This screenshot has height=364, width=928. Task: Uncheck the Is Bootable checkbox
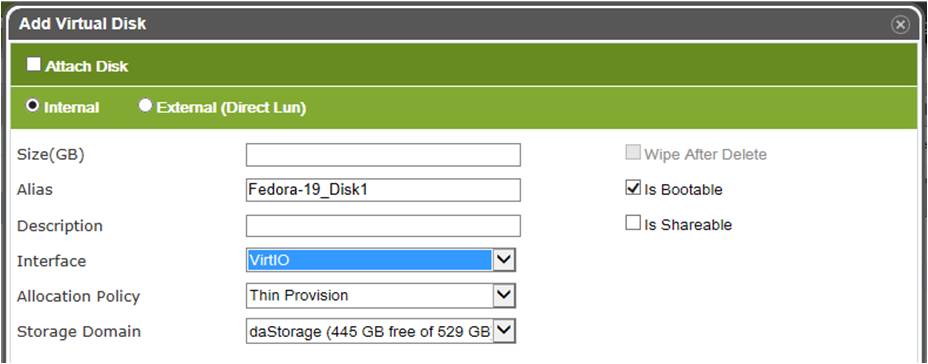tap(633, 188)
